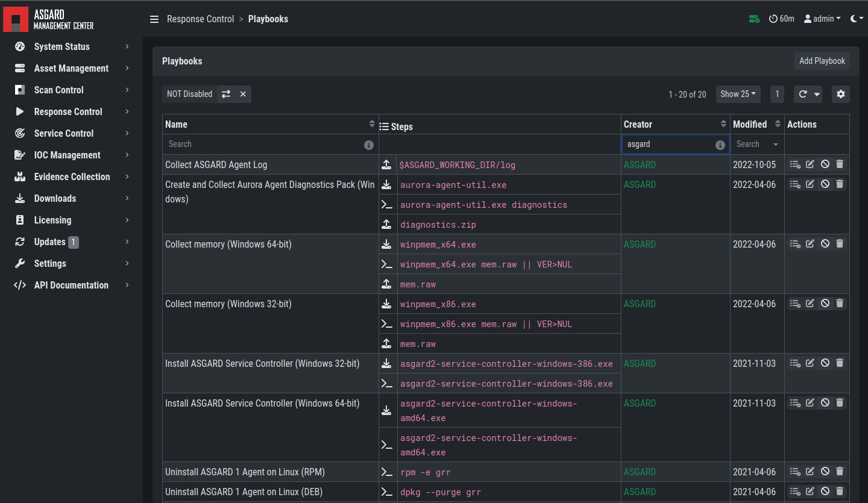The image size is (868, 503).
Task: Click the $ASGARD_WORKING_DIR/log step
Action: [458, 165]
